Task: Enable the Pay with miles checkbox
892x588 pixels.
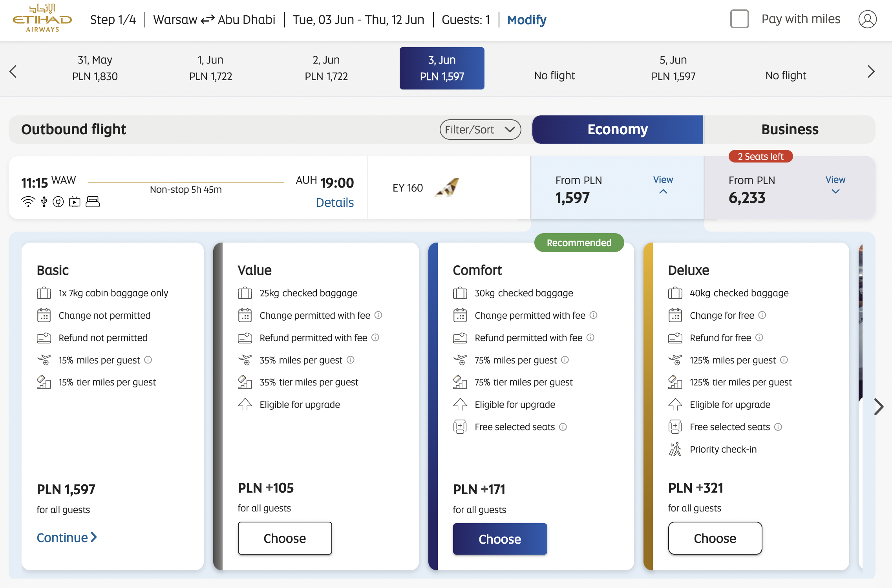Action: click(739, 19)
